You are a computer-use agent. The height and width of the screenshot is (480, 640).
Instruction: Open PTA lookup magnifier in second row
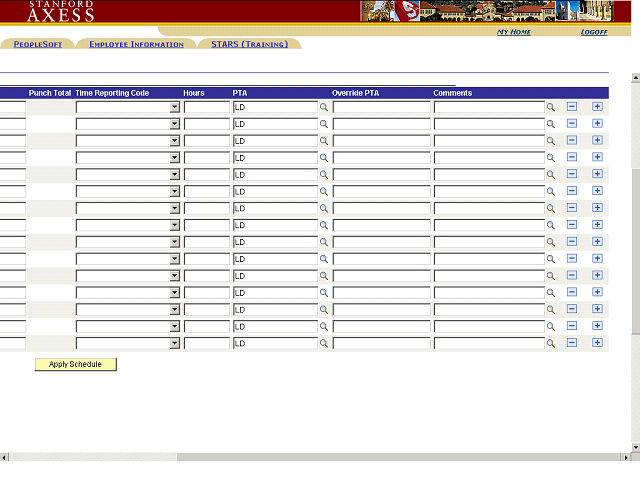tap(323, 124)
